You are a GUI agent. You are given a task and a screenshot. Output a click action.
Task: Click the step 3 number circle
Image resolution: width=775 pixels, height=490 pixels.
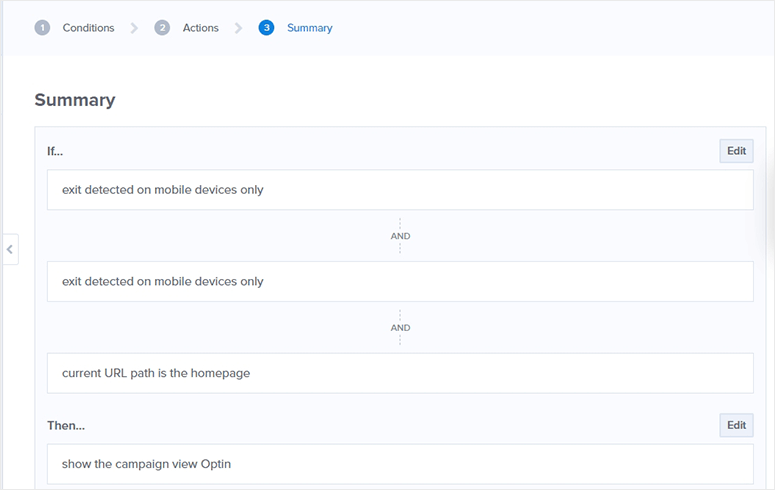[266, 28]
